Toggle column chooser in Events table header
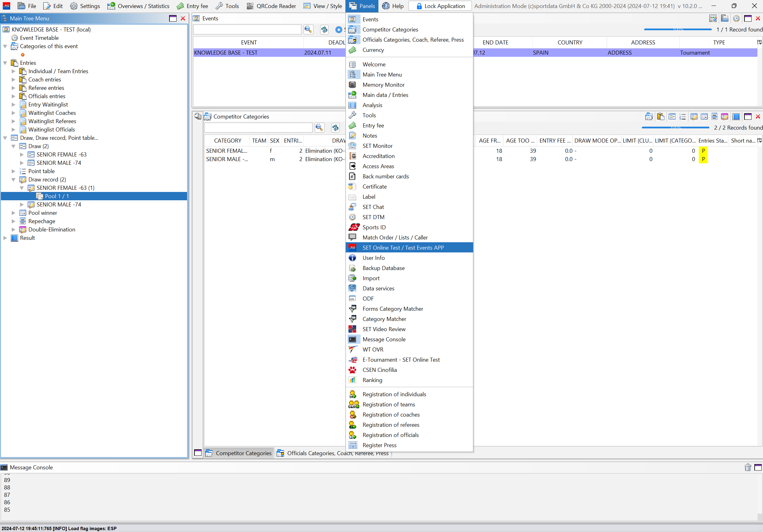763x532 pixels. click(x=759, y=42)
